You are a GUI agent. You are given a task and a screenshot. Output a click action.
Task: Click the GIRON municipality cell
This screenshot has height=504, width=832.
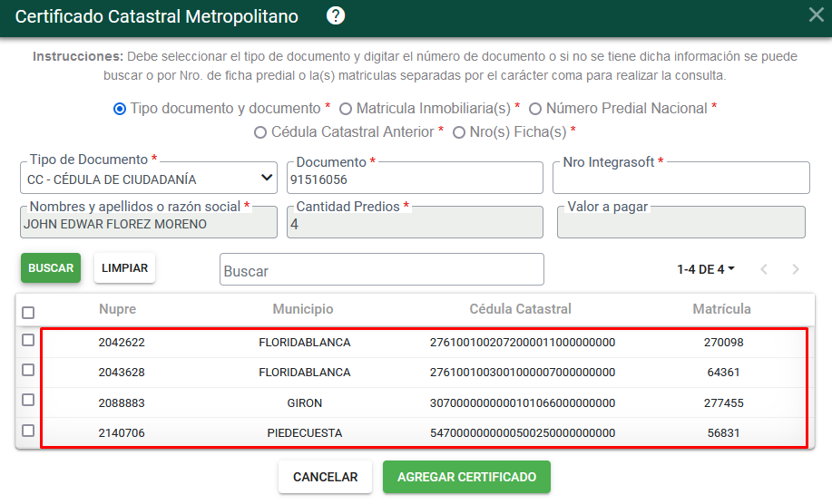point(305,402)
